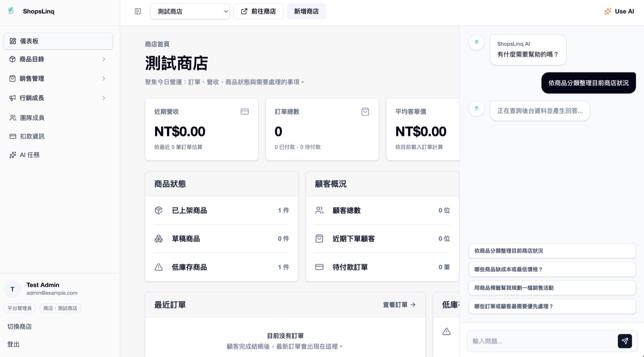Viewport: 644px width, 357px height.
Task: Click the 草稿商品 row label
Action: coord(186,239)
